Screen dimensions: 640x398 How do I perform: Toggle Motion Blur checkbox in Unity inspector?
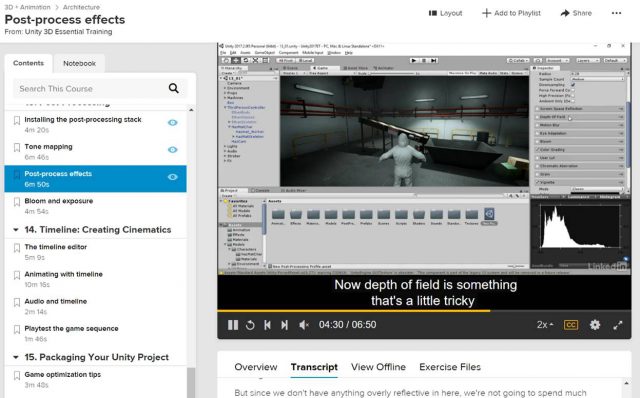(x=538, y=125)
